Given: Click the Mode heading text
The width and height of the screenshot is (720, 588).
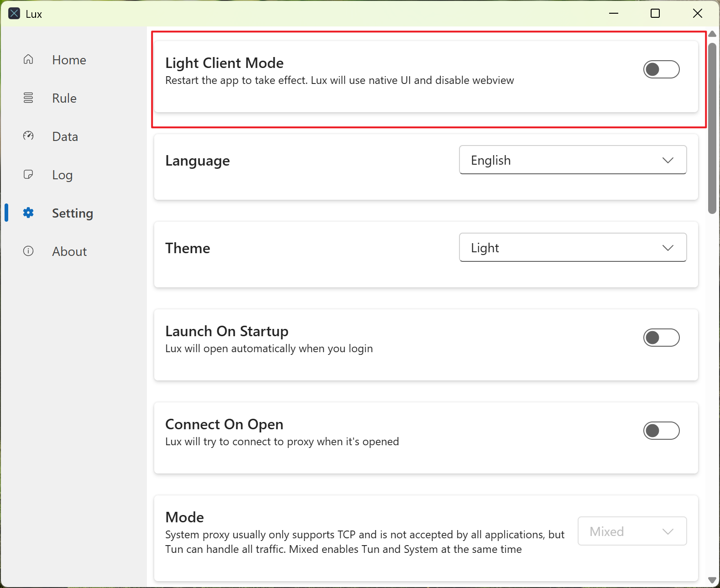Looking at the screenshot, I should tap(184, 517).
